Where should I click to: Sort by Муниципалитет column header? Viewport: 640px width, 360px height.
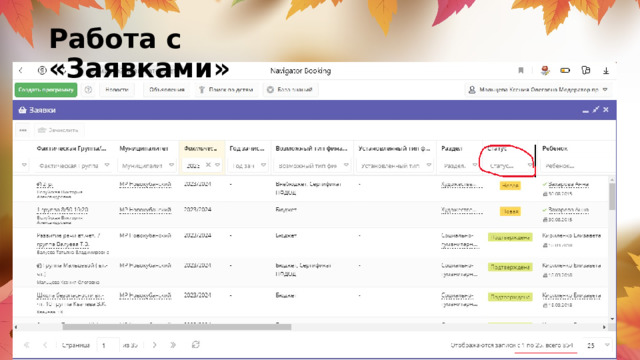click(x=144, y=149)
